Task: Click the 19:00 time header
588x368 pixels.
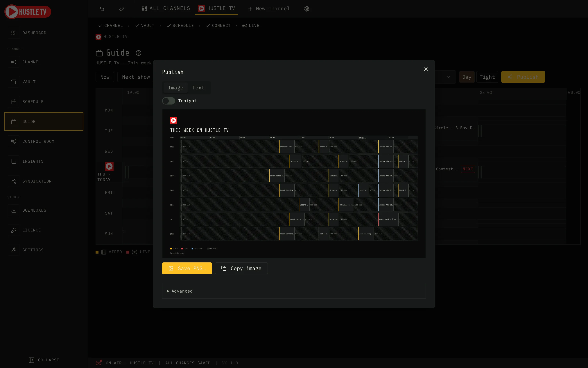Action: coord(133,93)
